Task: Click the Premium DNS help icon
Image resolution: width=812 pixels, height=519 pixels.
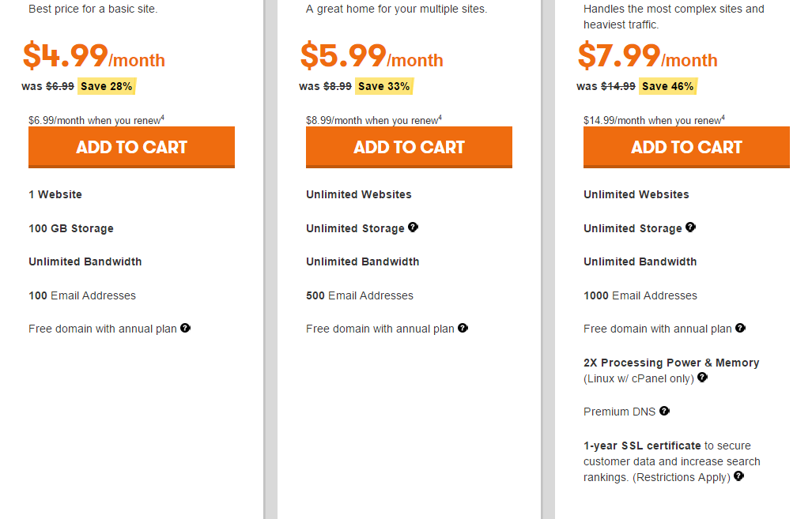Action: (664, 411)
